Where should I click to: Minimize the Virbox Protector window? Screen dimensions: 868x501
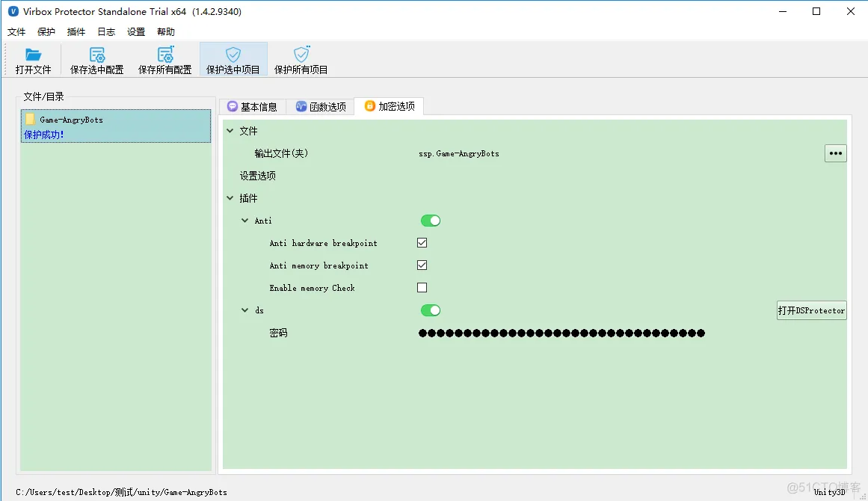783,12
